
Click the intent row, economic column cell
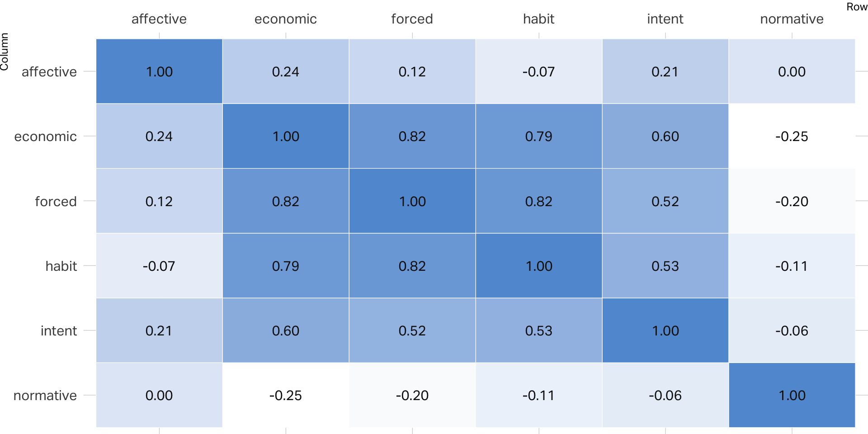285,330
